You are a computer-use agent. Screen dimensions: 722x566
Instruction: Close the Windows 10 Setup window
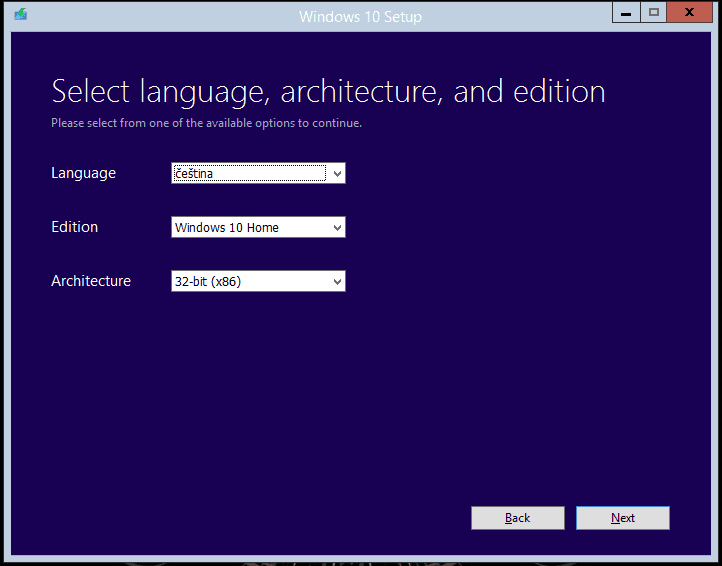tap(689, 12)
